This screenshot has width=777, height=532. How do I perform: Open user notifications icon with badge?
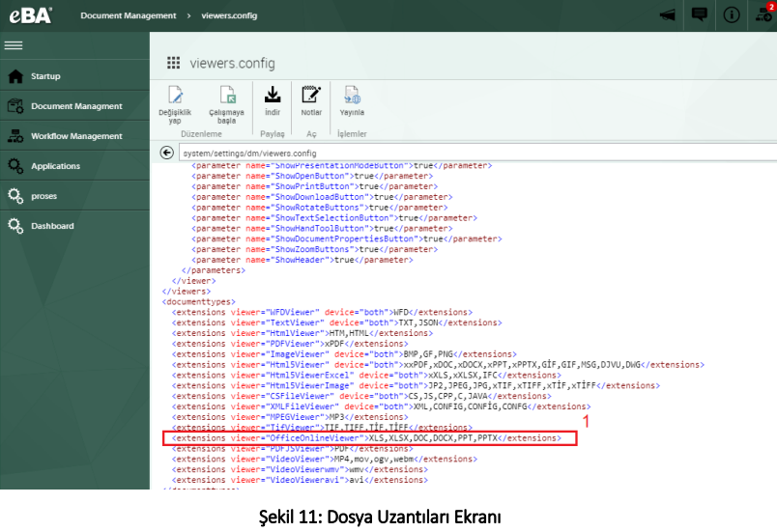(x=763, y=14)
